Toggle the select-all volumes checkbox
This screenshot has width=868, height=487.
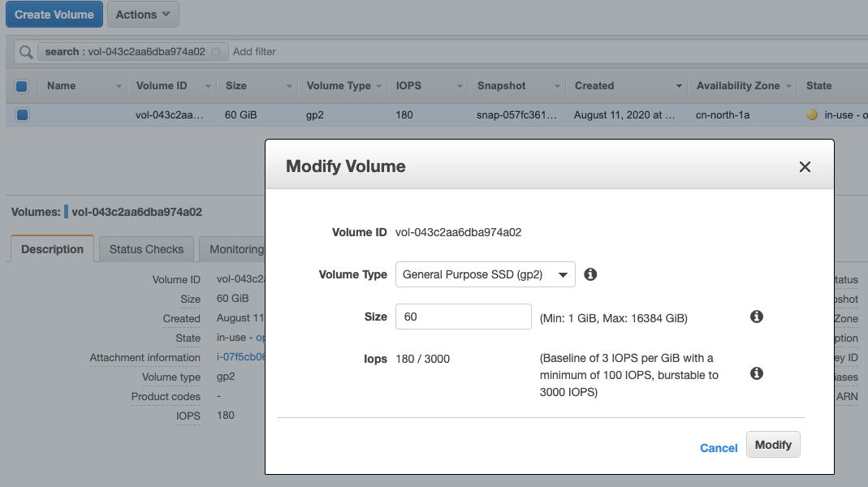tap(22, 86)
